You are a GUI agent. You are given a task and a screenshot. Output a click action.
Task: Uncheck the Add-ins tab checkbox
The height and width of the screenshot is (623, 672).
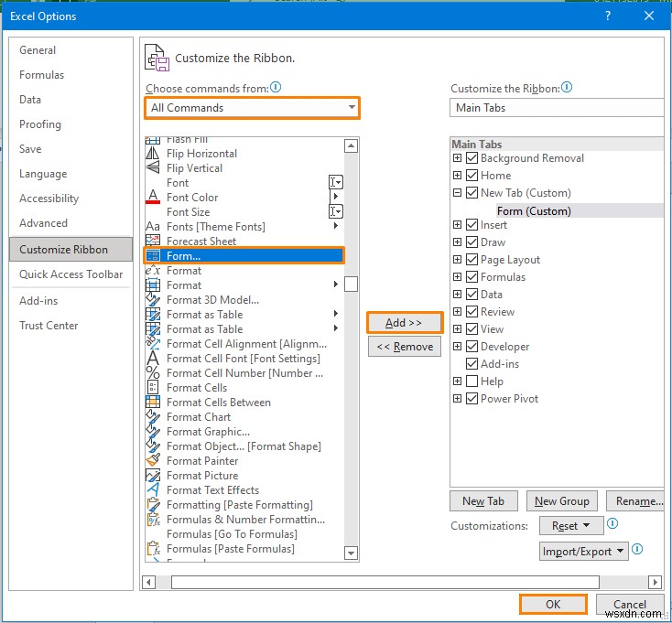click(471, 363)
